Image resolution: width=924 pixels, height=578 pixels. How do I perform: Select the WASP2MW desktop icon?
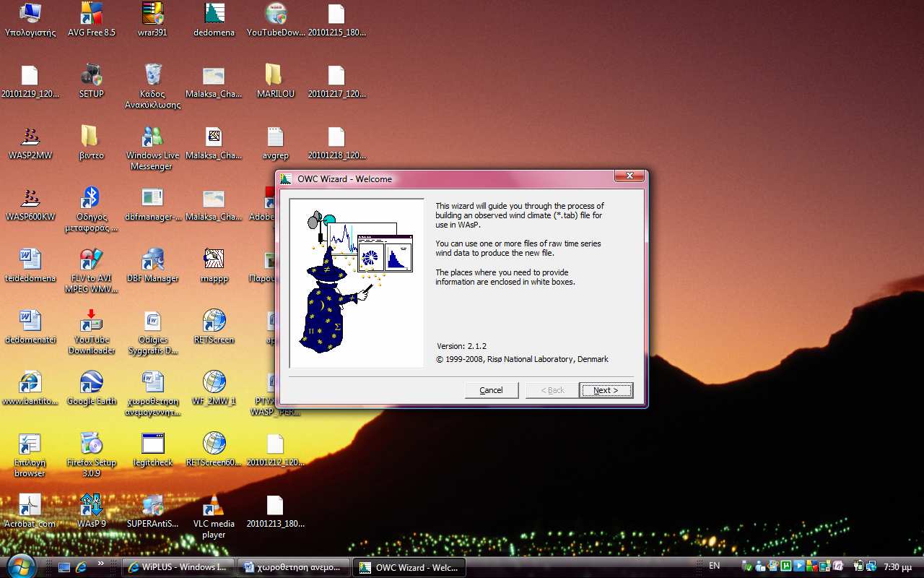coord(30,143)
